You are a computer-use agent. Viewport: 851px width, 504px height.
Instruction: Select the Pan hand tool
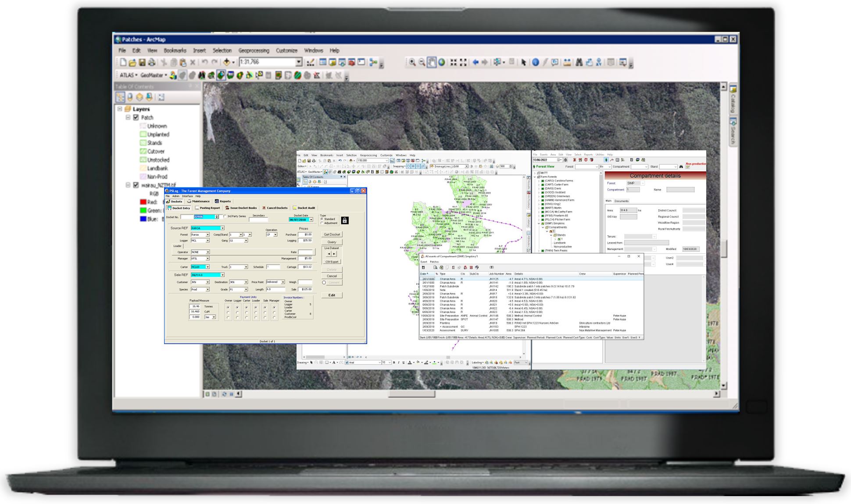coord(432,63)
